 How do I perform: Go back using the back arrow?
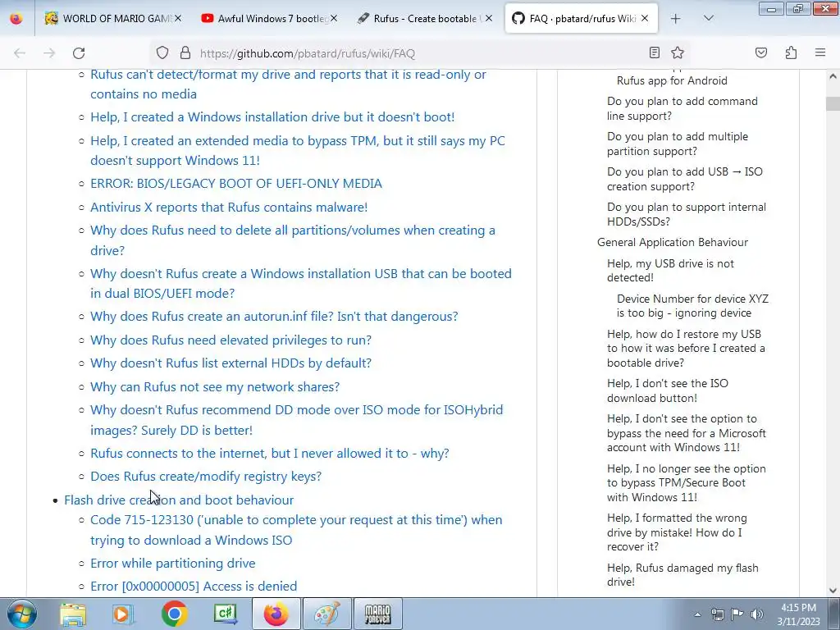click(20, 53)
